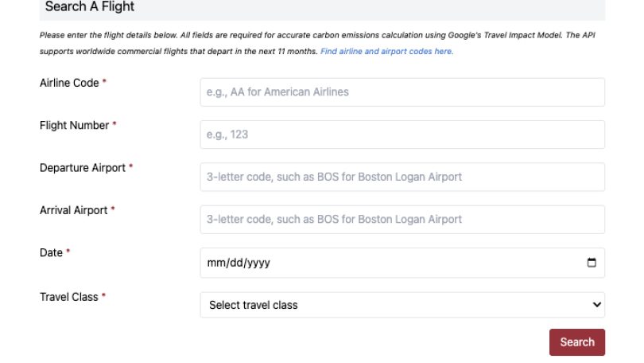Click the 'Flight Number' field label
Screen dimensions: 644x363
tap(74, 125)
